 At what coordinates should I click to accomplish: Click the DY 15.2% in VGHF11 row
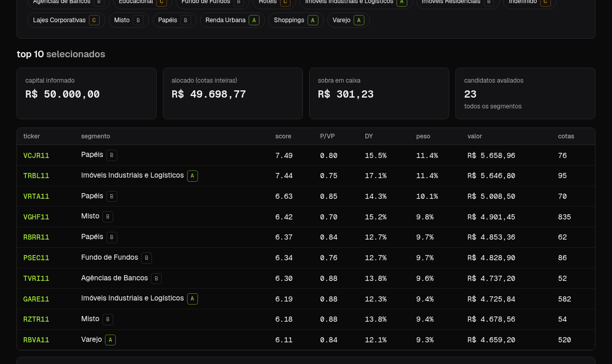click(376, 217)
